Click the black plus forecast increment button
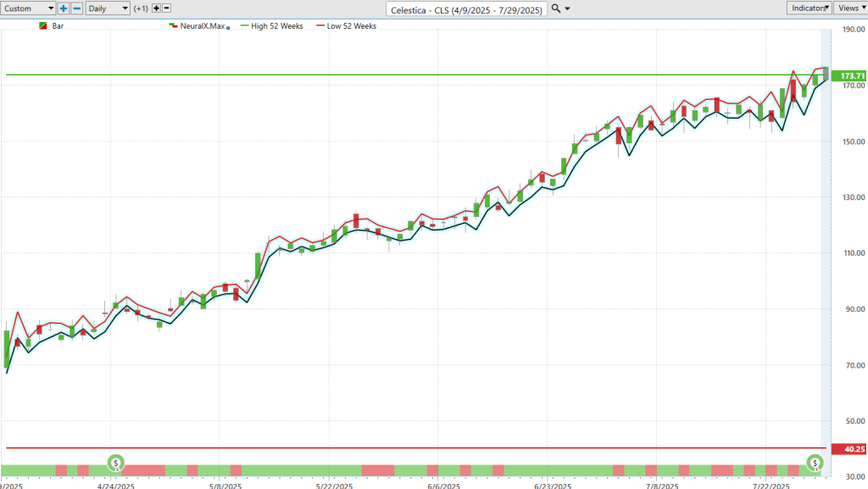This screenshot has width=868, height=489. tap(156, 8)
